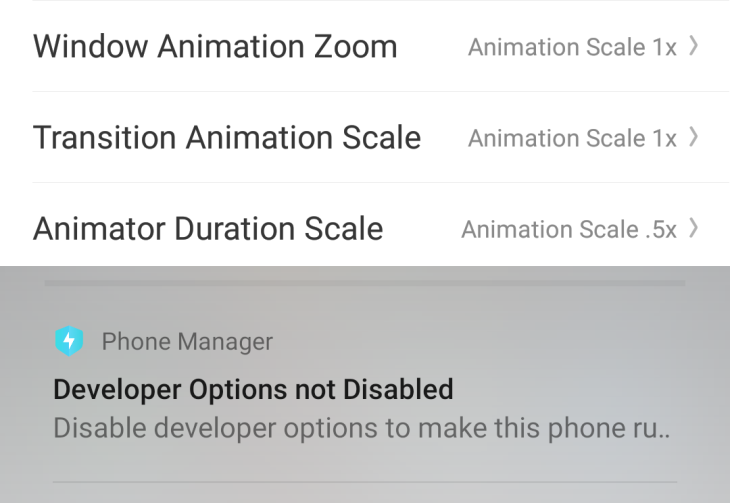
Task: Tap the Phone Manager shield icon
Action: (69, 342)
